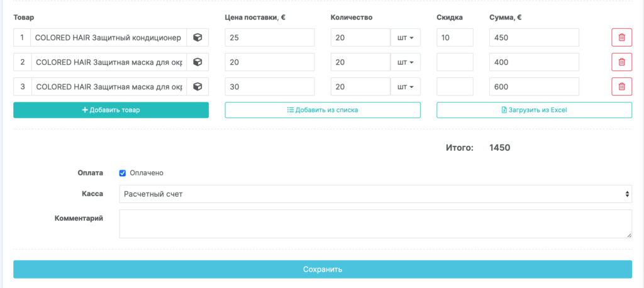This screenshot has height=288, width=644.
Task: Click Загрузить из Excel button
Action: tap(534, 110)
